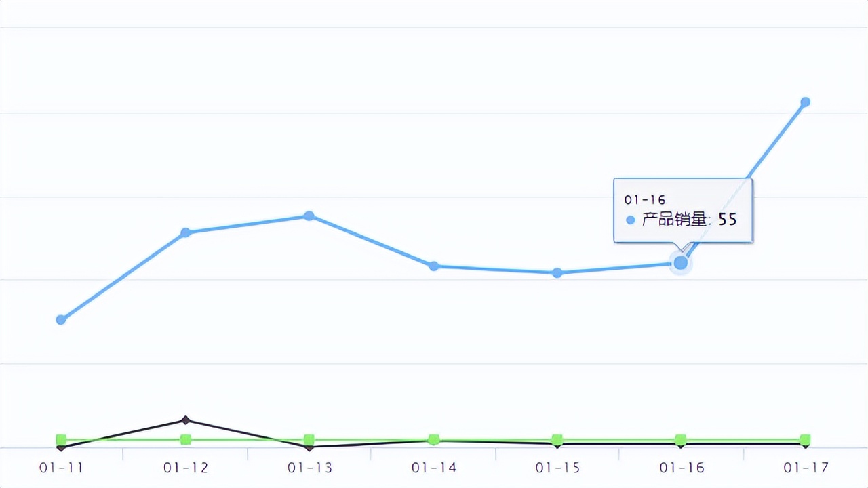The image size is (868, 488).
Task: Click the green square marker at 01-11
Action: coord(61,439)
